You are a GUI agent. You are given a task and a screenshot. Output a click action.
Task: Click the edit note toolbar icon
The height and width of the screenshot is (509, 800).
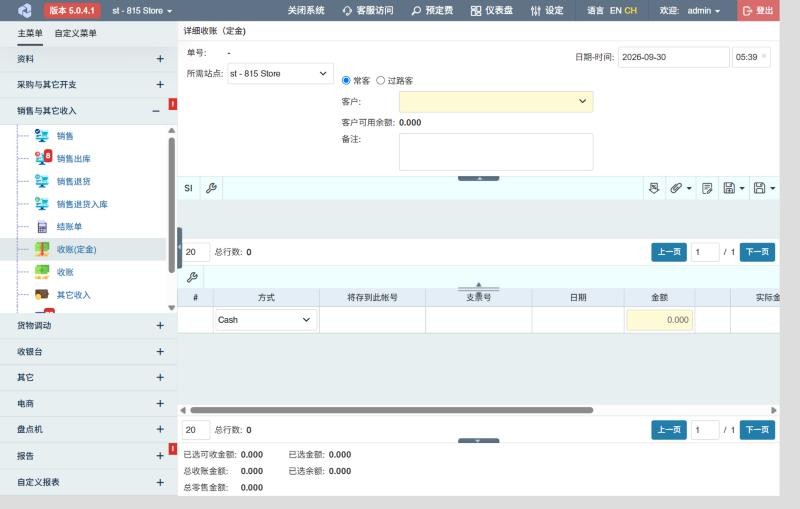(707, 188)
